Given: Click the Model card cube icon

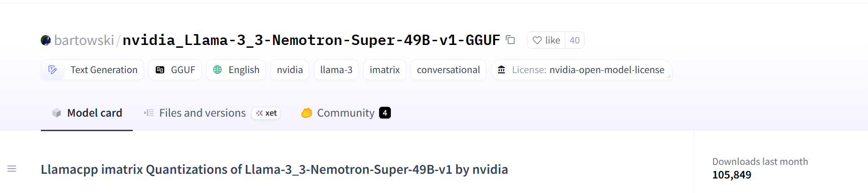Looking at the screenshot, I should pos(57,113).
